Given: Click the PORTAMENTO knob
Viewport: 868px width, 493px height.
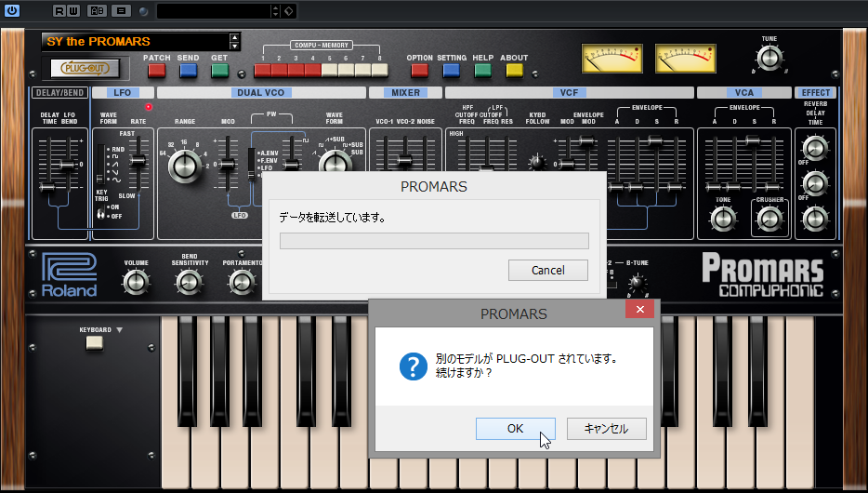Looking at the screenshot, I should point(242,282).
